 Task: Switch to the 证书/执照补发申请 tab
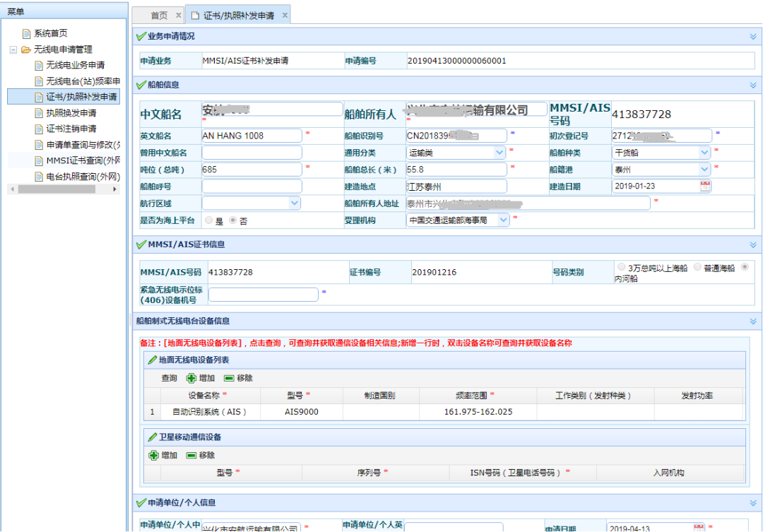pos(239,16)
